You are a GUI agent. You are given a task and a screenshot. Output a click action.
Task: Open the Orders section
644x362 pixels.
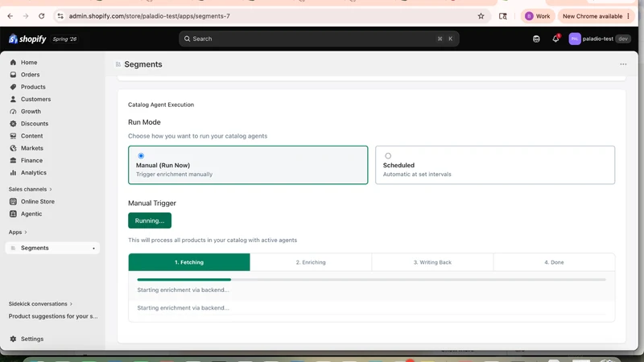pyautogui.click(x=30, y=75)
